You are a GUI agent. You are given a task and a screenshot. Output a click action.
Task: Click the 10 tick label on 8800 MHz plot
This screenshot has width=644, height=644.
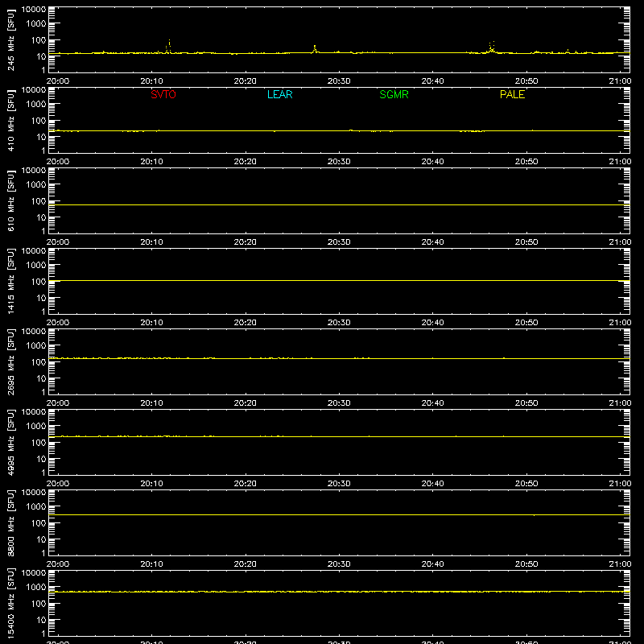coord(41,539)
